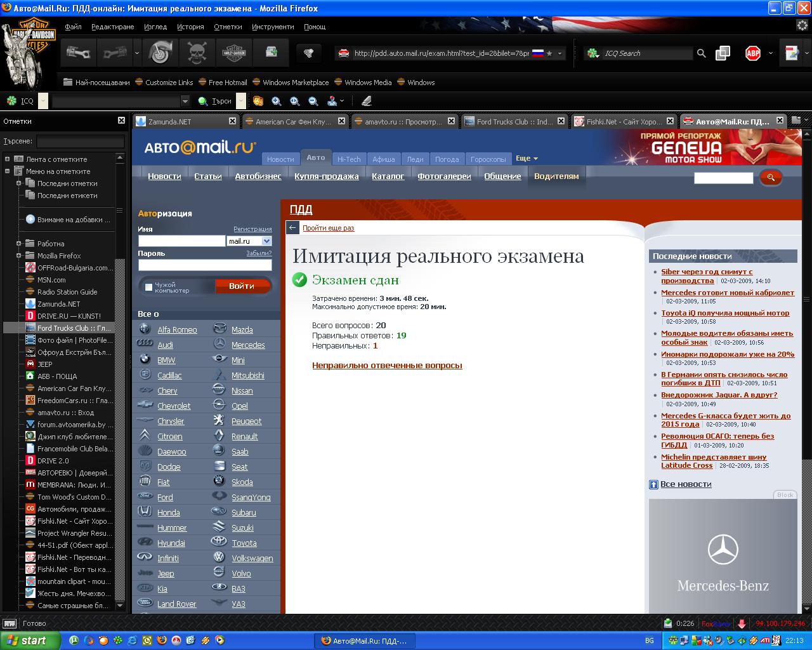Click the Windows Start button

30,640
